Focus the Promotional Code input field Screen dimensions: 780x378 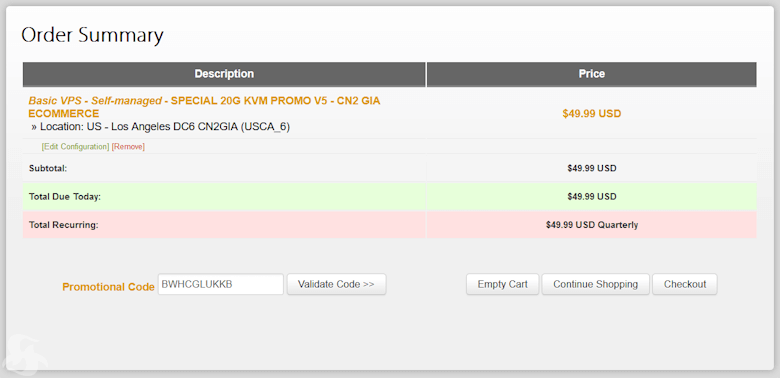tap(221, 284)
